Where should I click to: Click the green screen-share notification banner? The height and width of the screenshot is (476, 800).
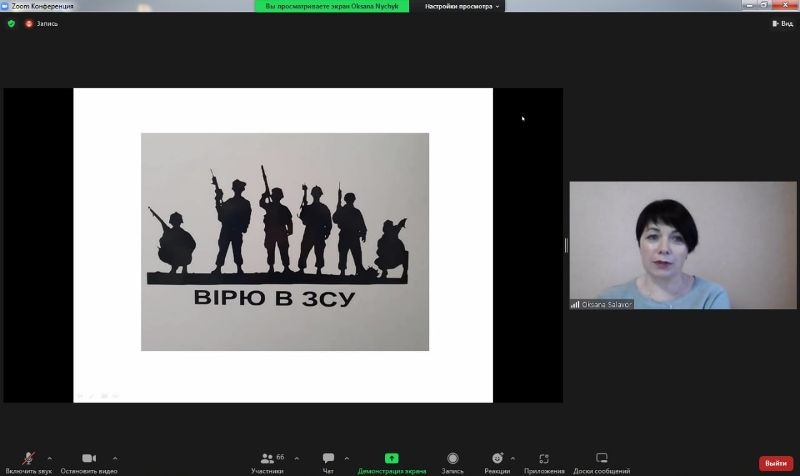pyautogui.click(x=332, y=6)
